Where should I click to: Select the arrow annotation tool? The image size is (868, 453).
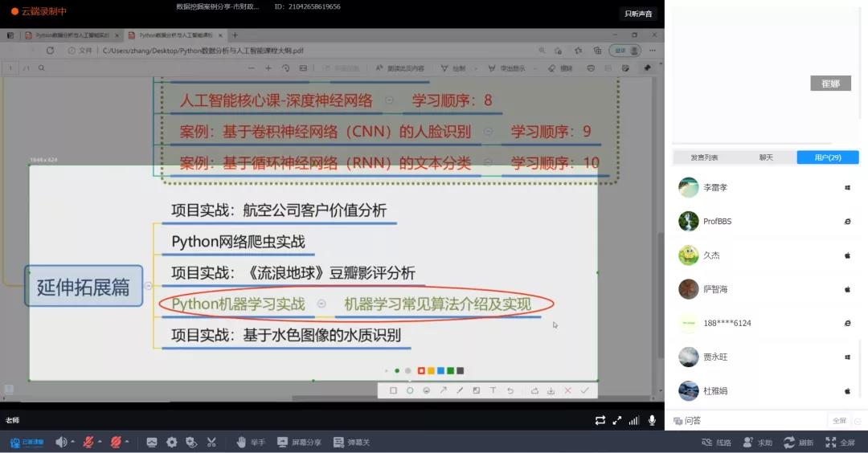(443, 390)
